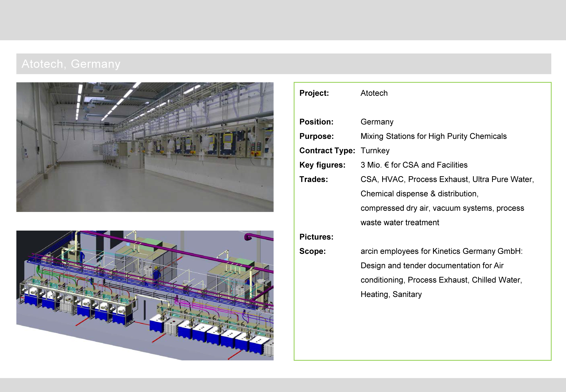Click the 'Pictures:' label
Screen dimensions: 566x392
[x=316, y=237]
